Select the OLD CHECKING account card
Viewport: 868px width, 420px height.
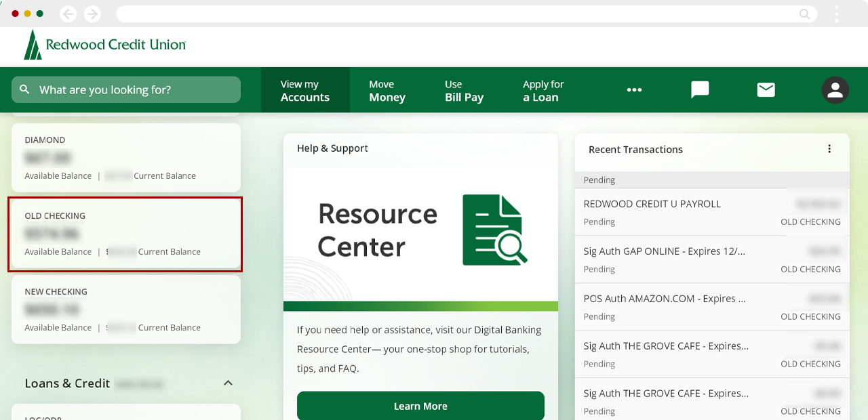(126, 234)
